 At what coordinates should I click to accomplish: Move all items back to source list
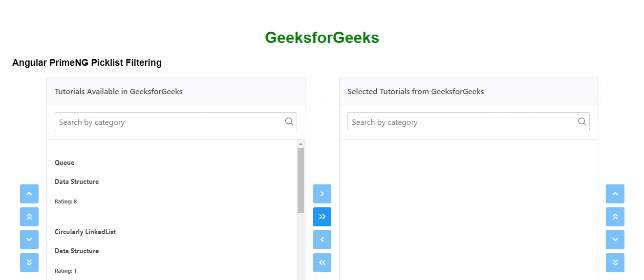click(x=322, y=262)
